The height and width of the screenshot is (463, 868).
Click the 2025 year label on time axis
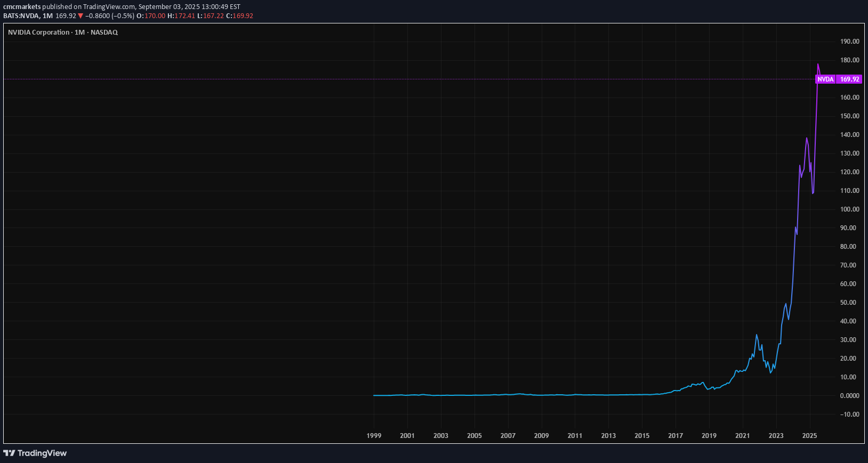pos(809,436)
